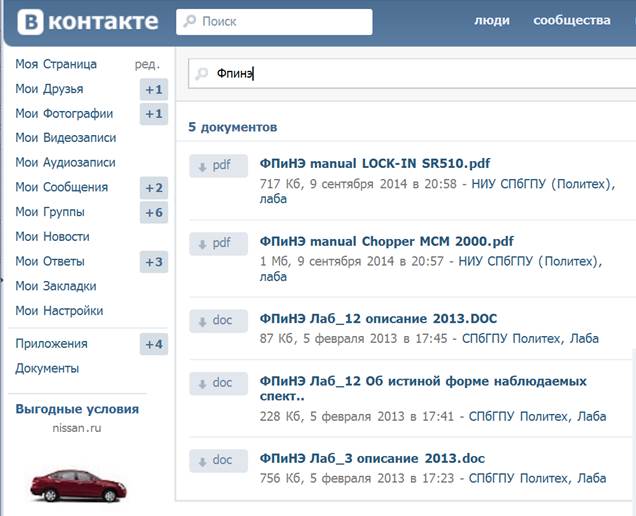This screenshot has width=636, height=516.
Task: Click the 5 документов results heading
Action: 232,127
